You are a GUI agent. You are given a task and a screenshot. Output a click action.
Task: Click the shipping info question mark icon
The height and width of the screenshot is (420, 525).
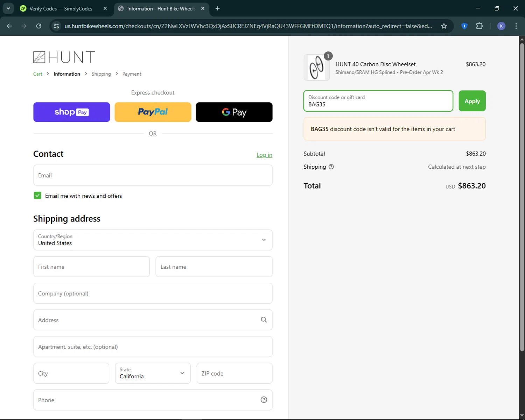pyautogui.click(x=331, y=167)
